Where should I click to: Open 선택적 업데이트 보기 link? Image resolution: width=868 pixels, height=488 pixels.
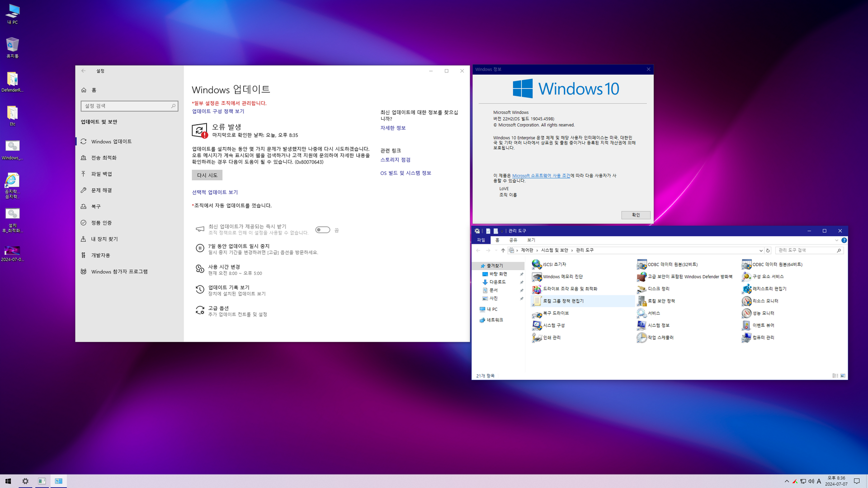215,192
